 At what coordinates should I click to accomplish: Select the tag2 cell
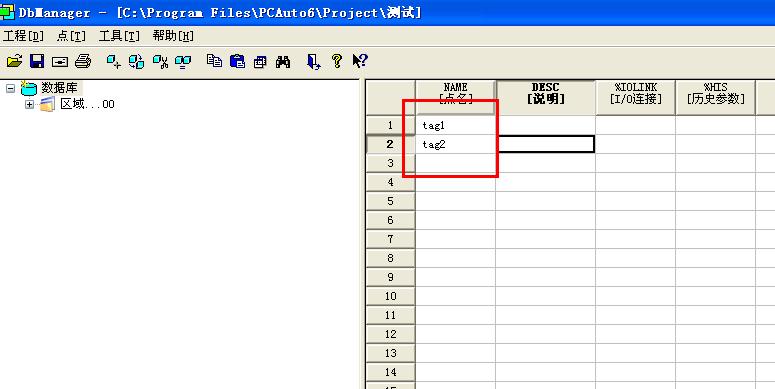(x=456, y=144)
